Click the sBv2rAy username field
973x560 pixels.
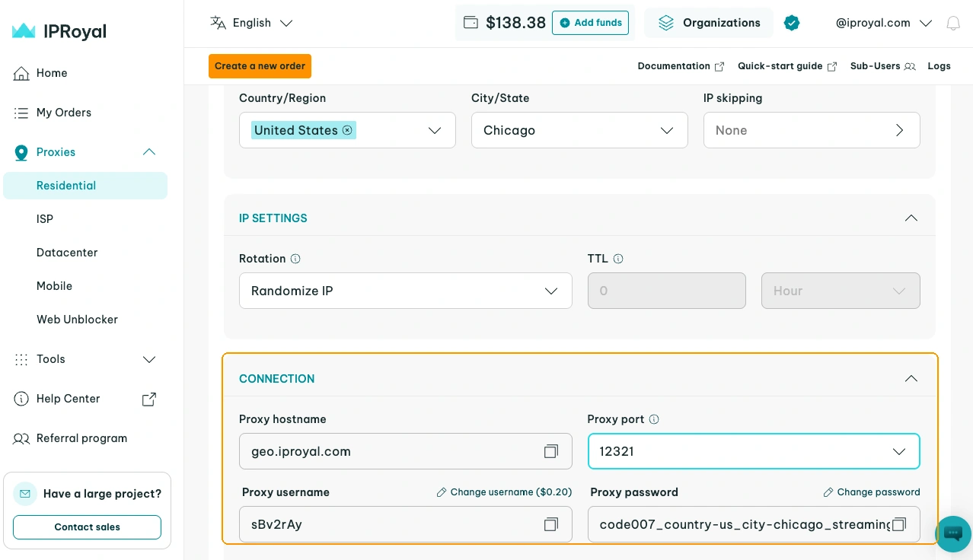pyautogui.click(x=406, y=524)
